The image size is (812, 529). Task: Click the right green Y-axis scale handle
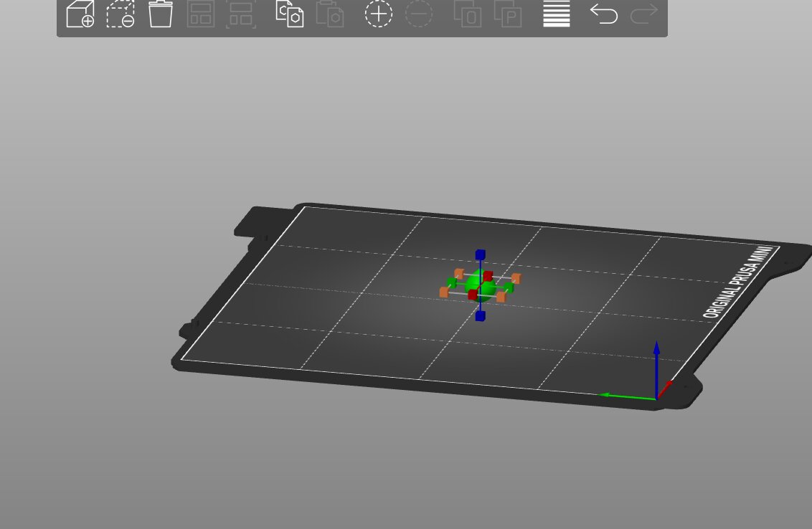pos(509,287)
